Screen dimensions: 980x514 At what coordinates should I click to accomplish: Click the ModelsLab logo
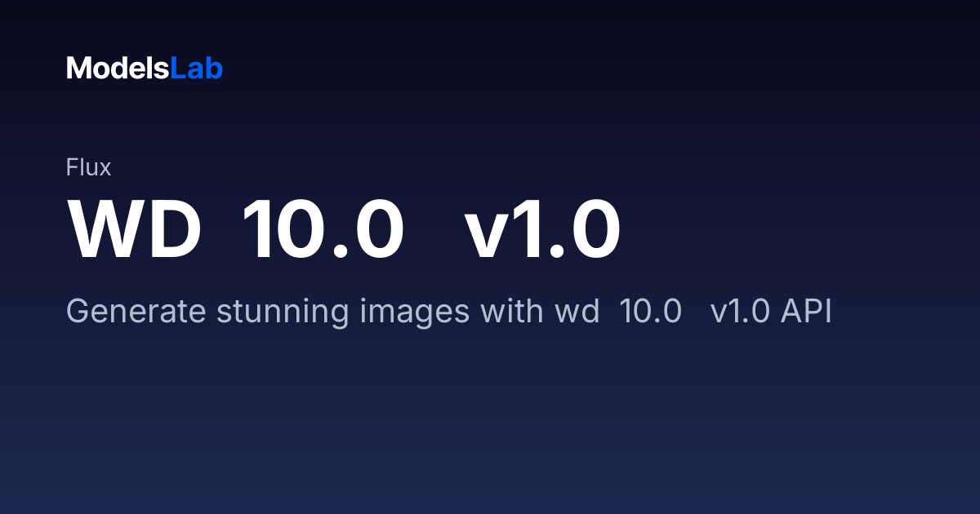click(145, 69)
